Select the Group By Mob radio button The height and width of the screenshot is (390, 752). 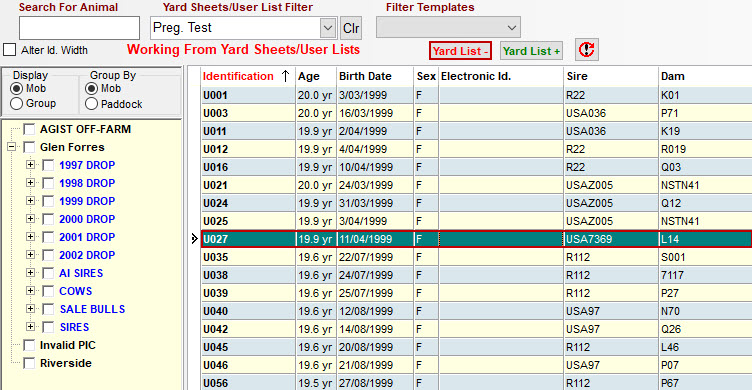tap(91, 89)
